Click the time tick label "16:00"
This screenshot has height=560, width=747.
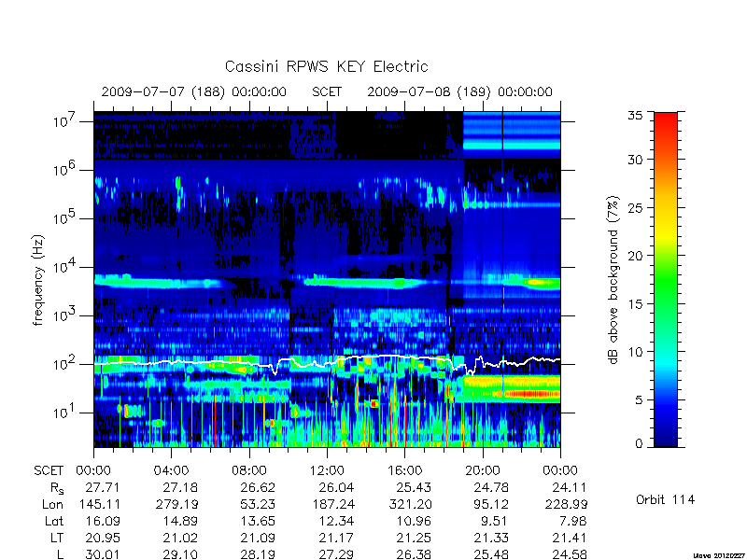pyautogui.click(x=405, y=470)
